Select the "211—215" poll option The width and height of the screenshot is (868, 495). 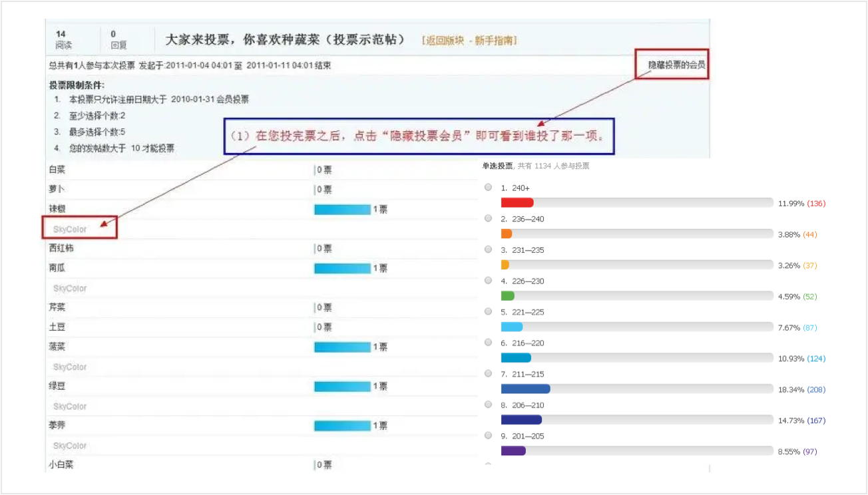pos(489,374)
